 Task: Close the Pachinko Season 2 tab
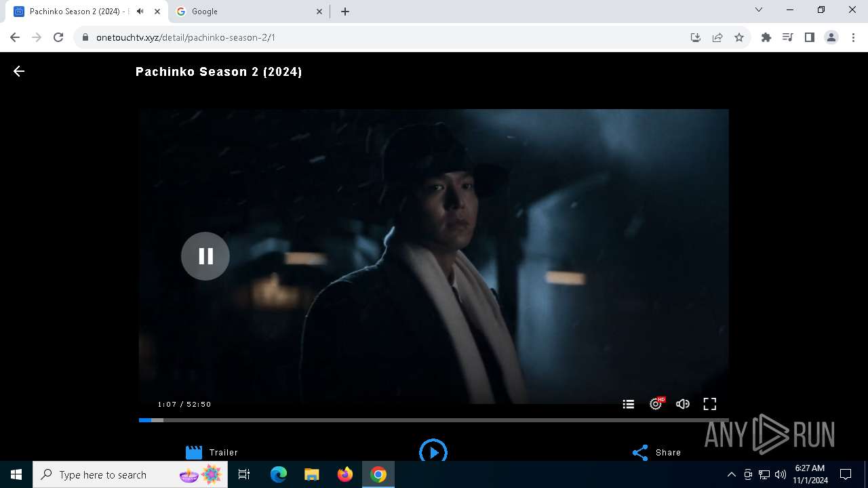click(x=157, y=12)
